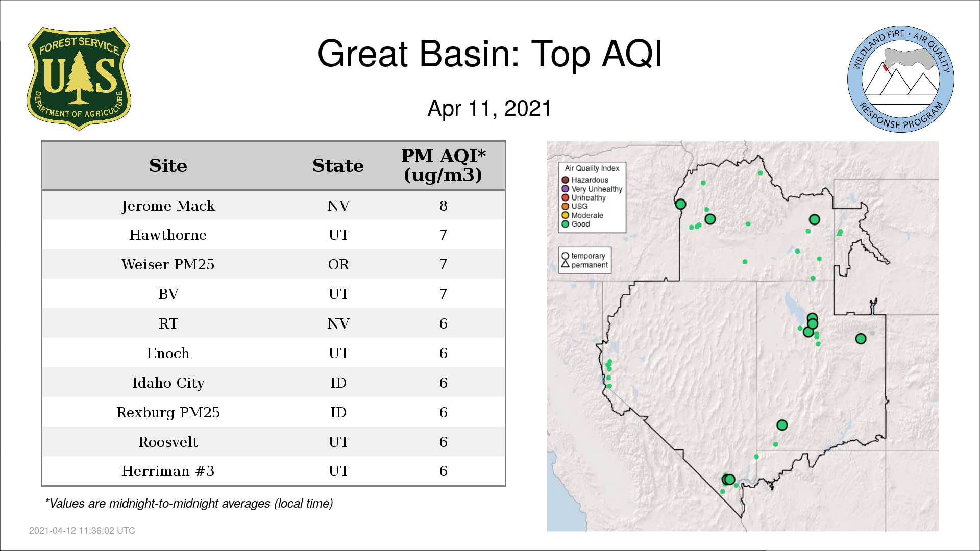
Task: Click the USG legend orange marker
Action: click(x=565, y=207)
